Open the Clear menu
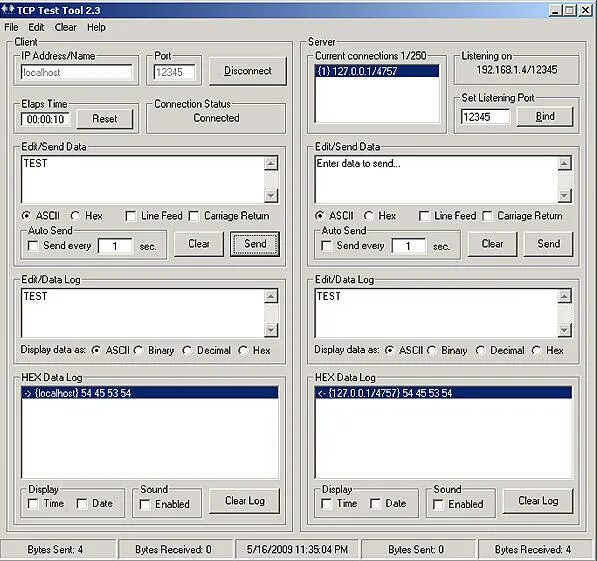The height and width of the screenshot is (561, 597). [65, 27]
